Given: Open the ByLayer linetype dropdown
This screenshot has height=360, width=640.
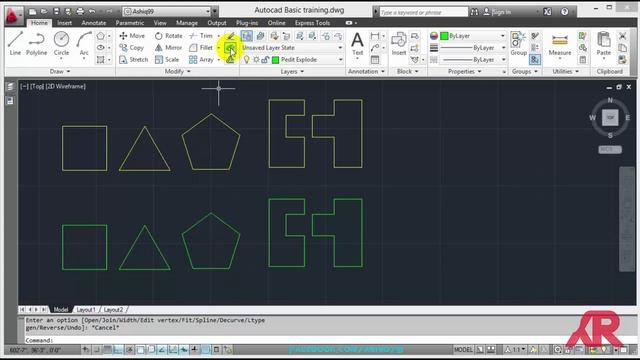Looking at the screenshot, I should pyautogui.click(x=473, y=60).
